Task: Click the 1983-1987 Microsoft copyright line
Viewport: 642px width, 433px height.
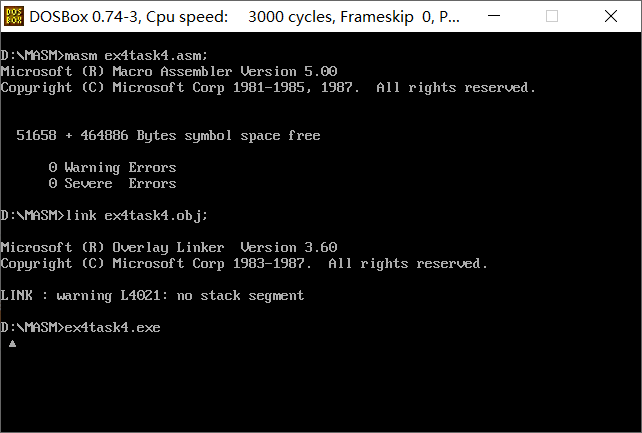Action: (x=244, y=263)
